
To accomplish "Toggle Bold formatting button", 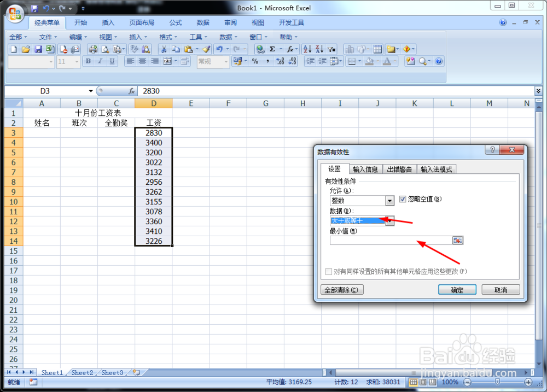I will (x=88, y=61).
